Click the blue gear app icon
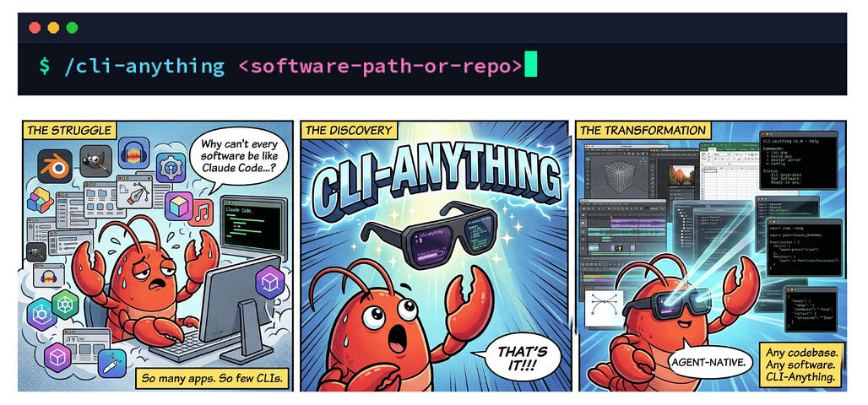Viewport: 868px width, 405px height. [171, 168]
